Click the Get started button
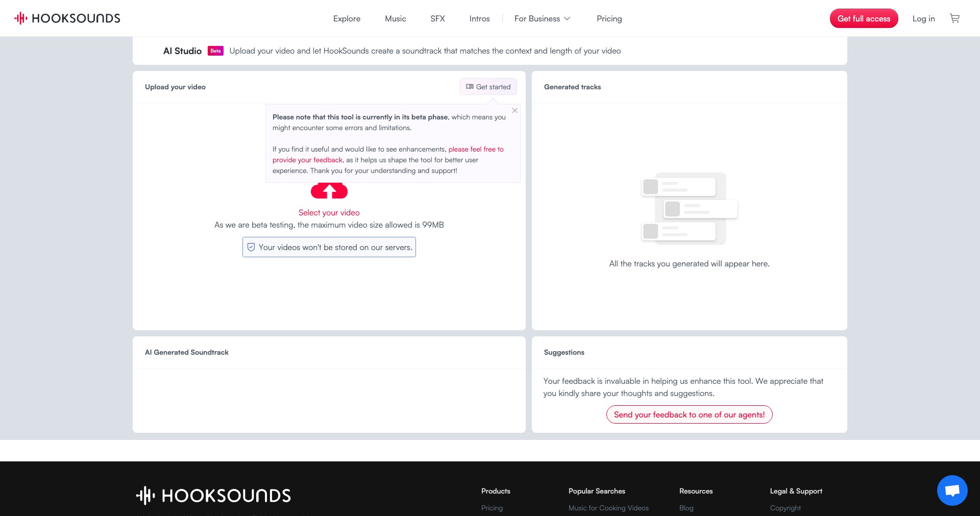The image size is (980, 516). [x=488, y=87]
